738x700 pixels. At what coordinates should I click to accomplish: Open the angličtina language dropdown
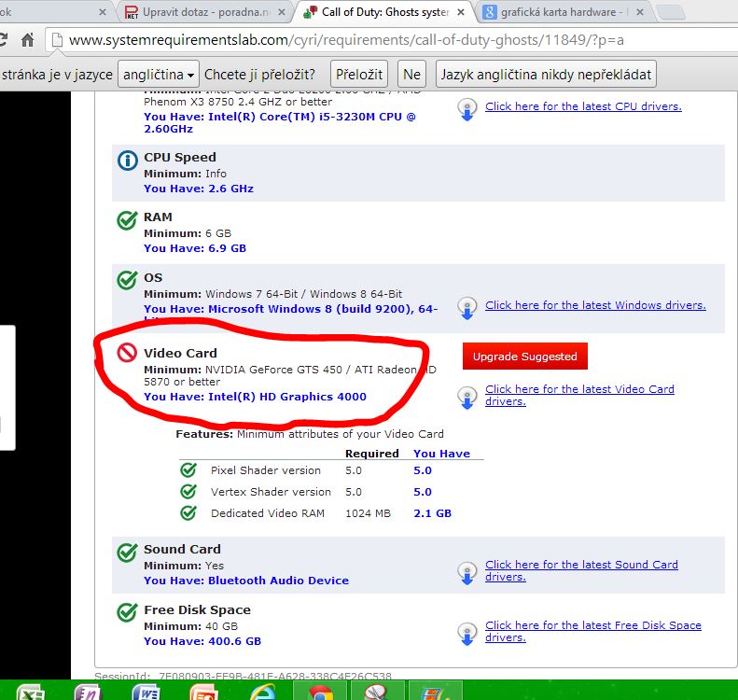tap(159, 75)
